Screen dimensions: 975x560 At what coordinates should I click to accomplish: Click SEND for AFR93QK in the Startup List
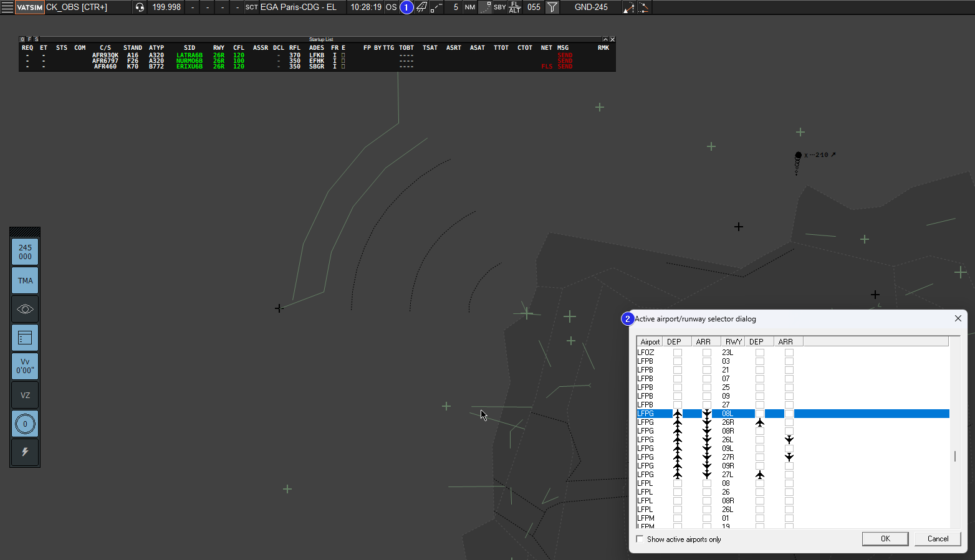point(565,55)
